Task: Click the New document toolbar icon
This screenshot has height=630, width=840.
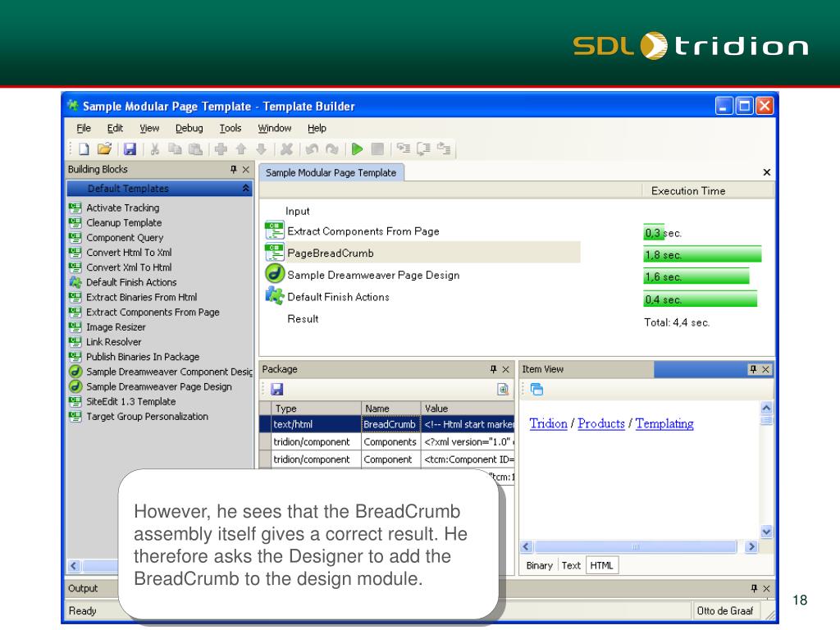Action: click(x=84, y=149)
